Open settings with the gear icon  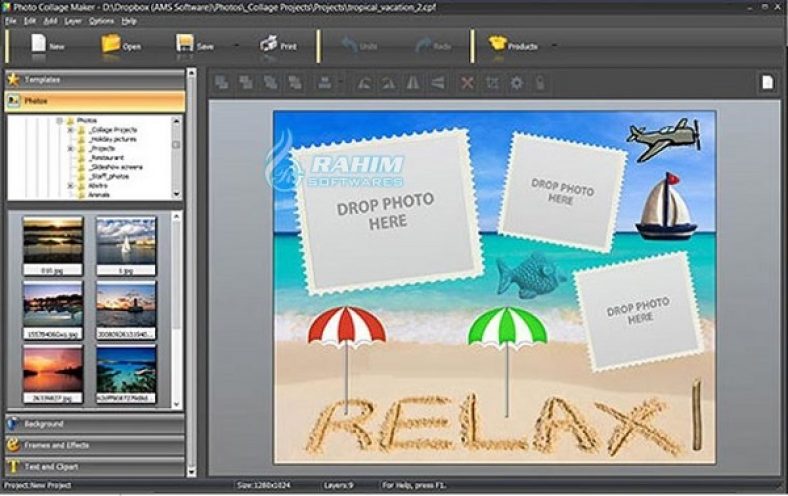click(516, 83)
